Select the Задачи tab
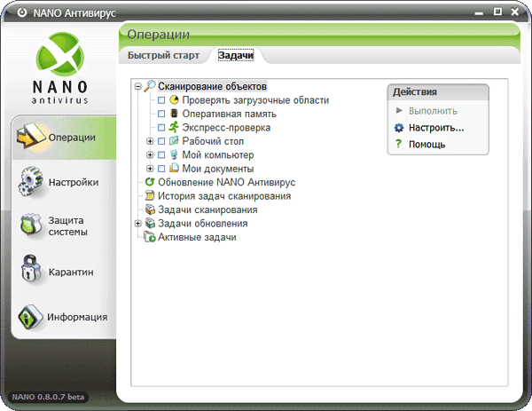The width and height of the screenshot is (532, 411). (x=236, y=55)
